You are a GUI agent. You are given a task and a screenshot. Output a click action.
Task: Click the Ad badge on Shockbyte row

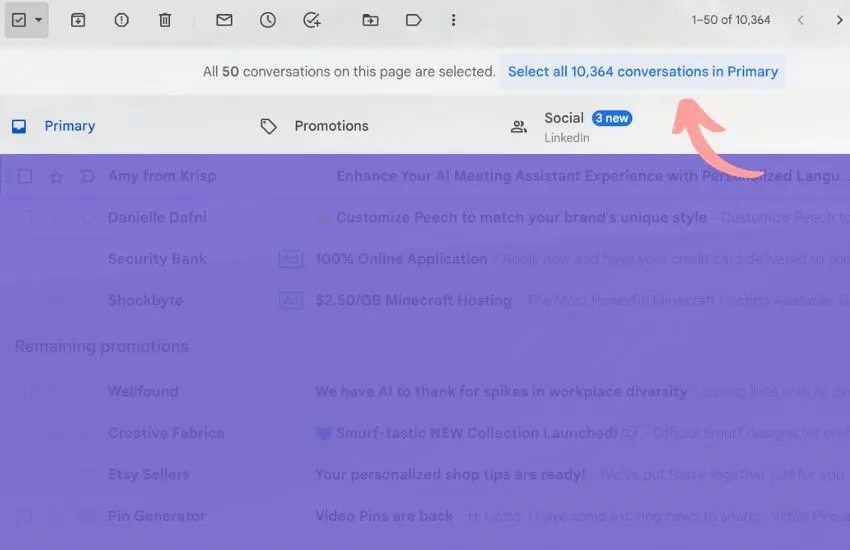291,300
